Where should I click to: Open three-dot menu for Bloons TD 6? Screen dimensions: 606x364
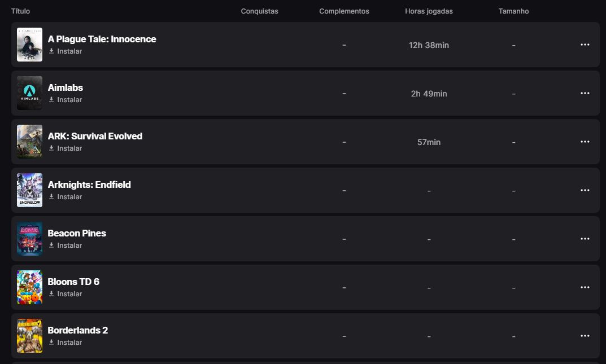tap(585, 287)
